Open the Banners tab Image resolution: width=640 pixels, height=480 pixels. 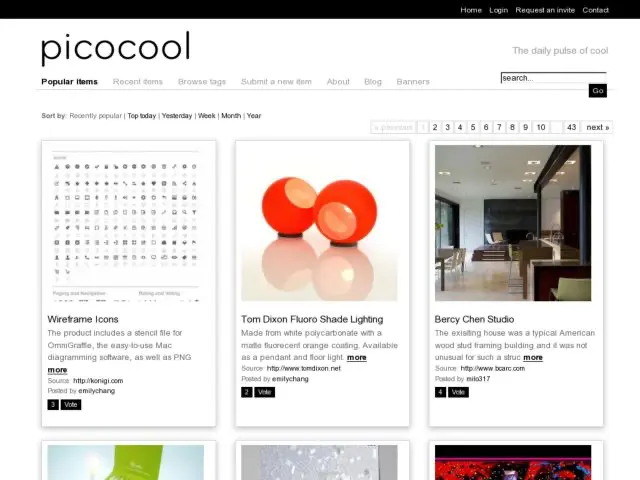413,82
